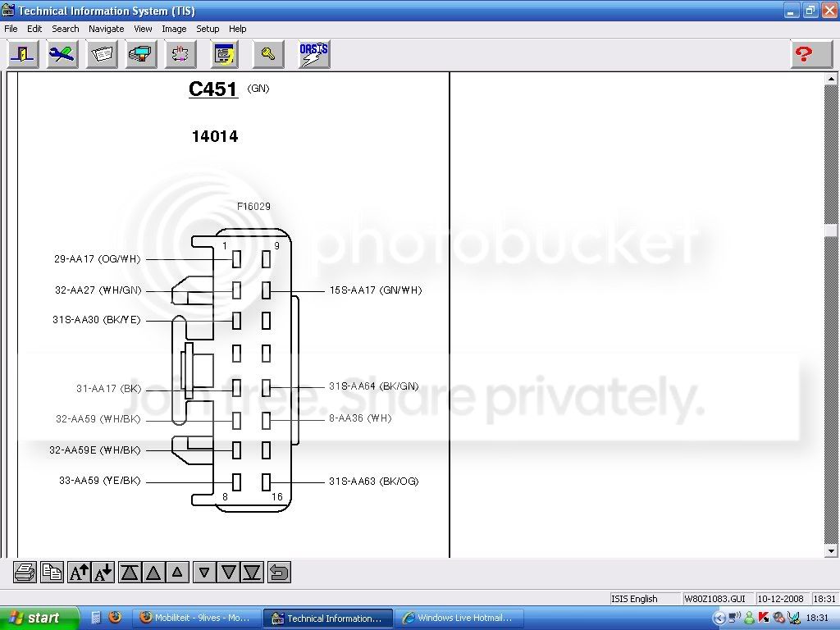Click the red question mark help icon

(811, 54)
